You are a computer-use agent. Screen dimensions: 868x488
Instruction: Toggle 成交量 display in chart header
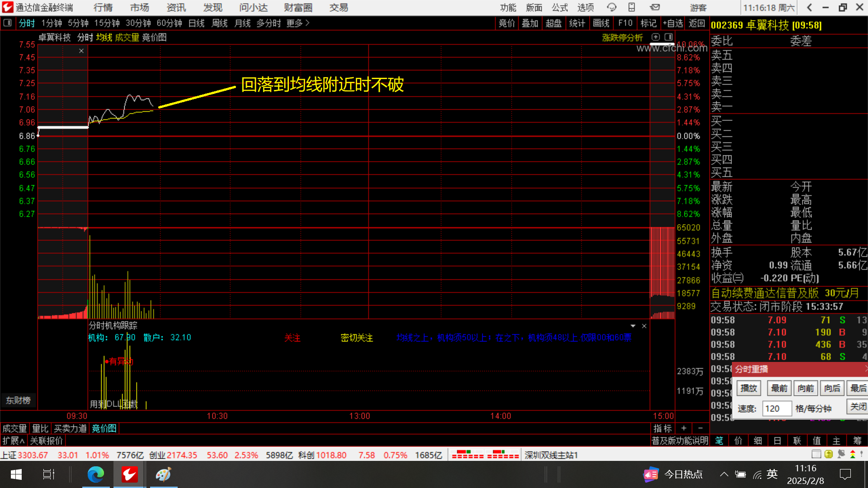coord(127,38)
